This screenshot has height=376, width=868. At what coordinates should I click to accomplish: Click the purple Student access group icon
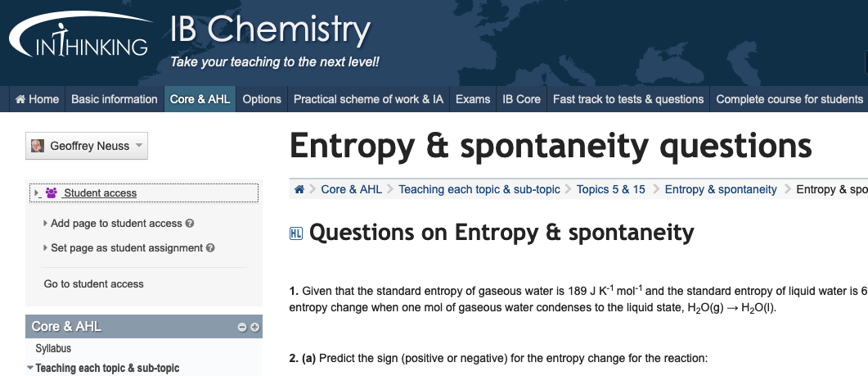pyautogui.click(x=52, y=193)
